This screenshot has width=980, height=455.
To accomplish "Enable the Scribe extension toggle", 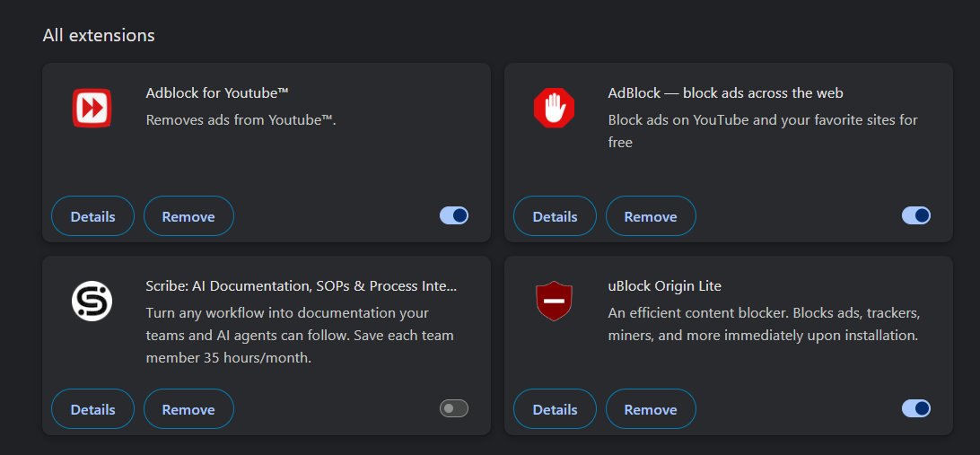I will click(454, 408).
